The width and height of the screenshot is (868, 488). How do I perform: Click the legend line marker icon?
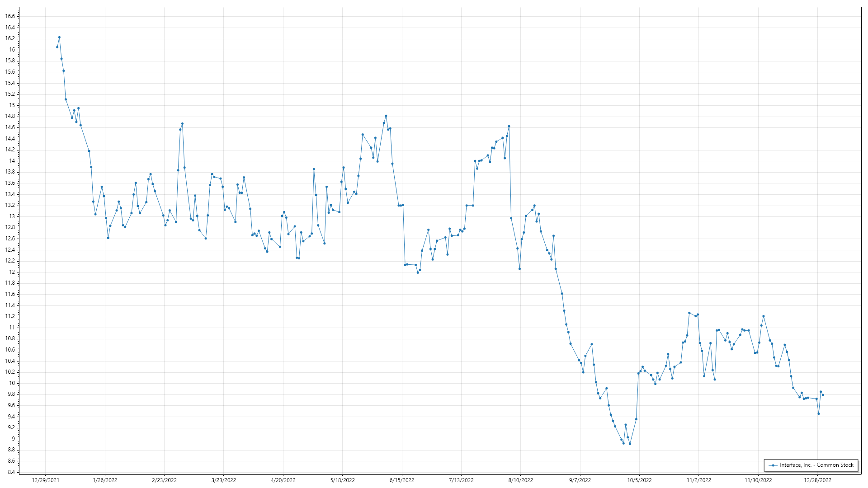(773, 465)
